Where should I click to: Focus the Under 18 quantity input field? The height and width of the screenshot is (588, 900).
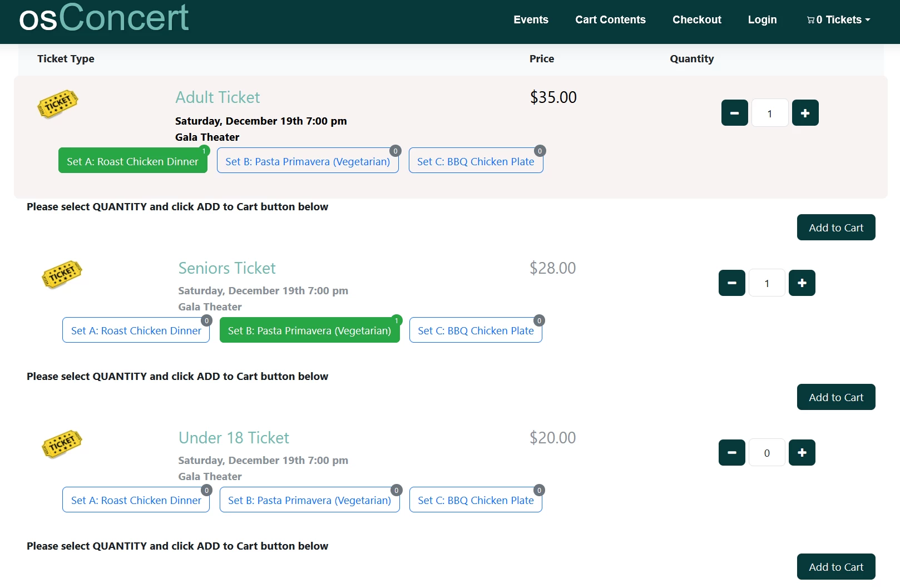point(767,453)
